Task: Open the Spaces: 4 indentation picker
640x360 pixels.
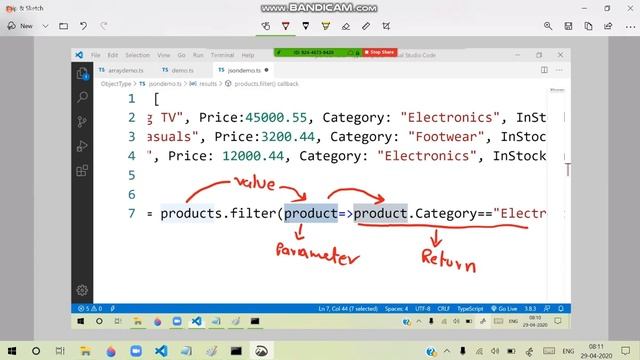Action: [x=396, y=309]
